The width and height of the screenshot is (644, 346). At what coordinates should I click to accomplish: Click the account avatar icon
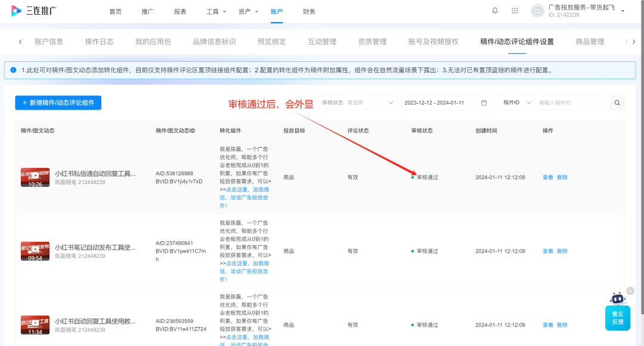point(537,11)
